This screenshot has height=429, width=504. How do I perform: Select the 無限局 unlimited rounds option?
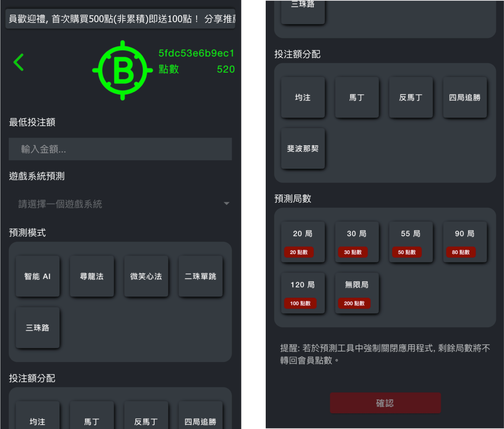357,293
